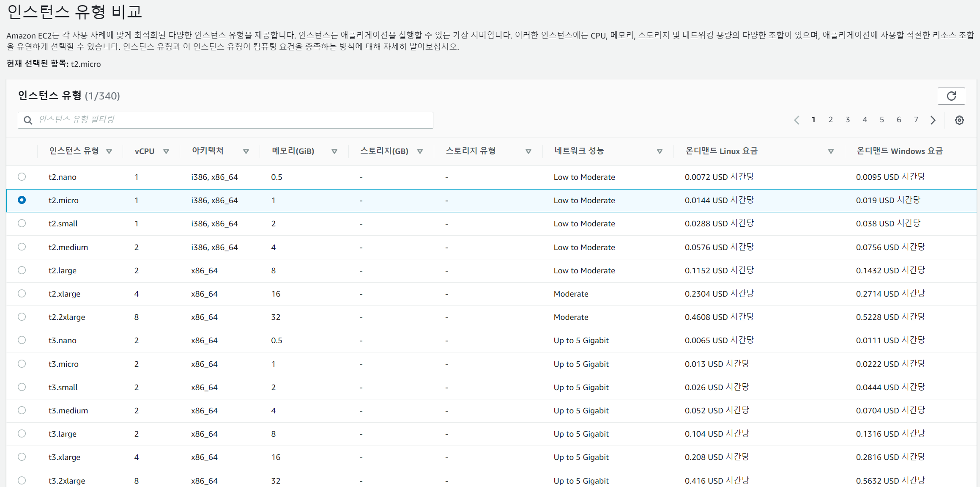Switch to page 3 of results
The image size is (980, 487).
point(847,120)
